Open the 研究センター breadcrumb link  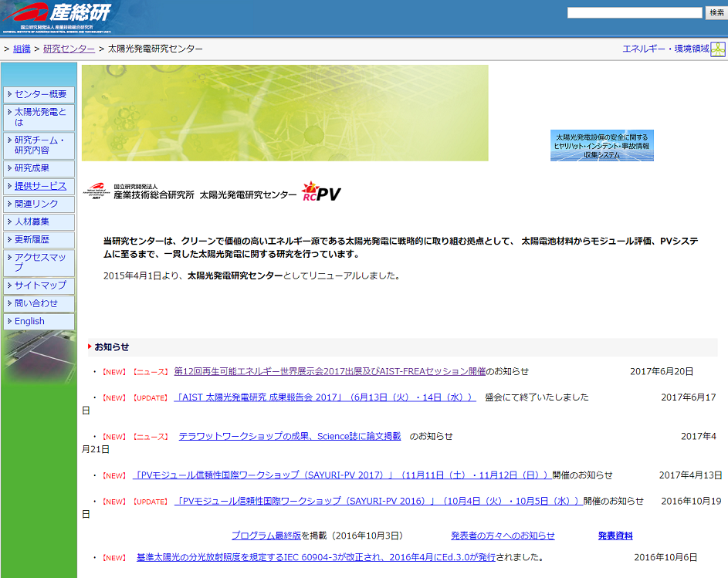(x=69, y=49)
